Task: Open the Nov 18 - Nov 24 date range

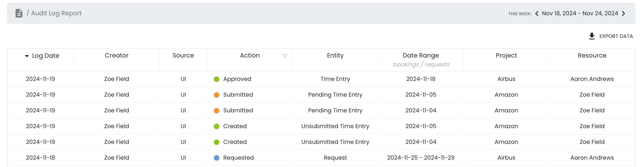Action: 580,14
